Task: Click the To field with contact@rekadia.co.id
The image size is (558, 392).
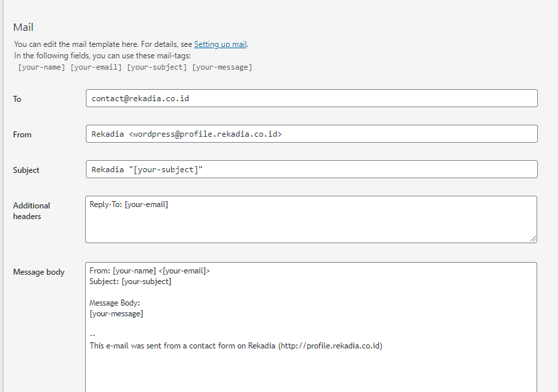Action: [x=311, y=99]
